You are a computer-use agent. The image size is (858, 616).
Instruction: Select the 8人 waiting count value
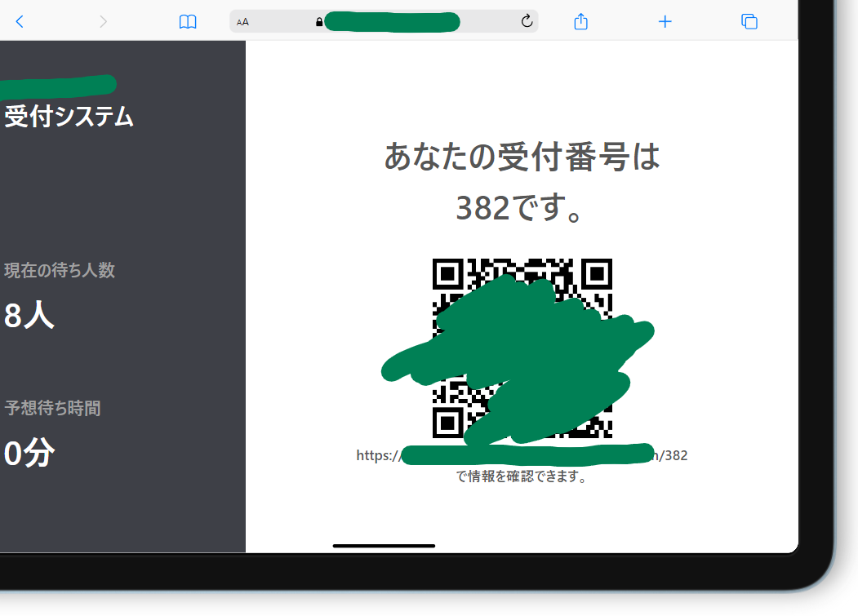29,316
